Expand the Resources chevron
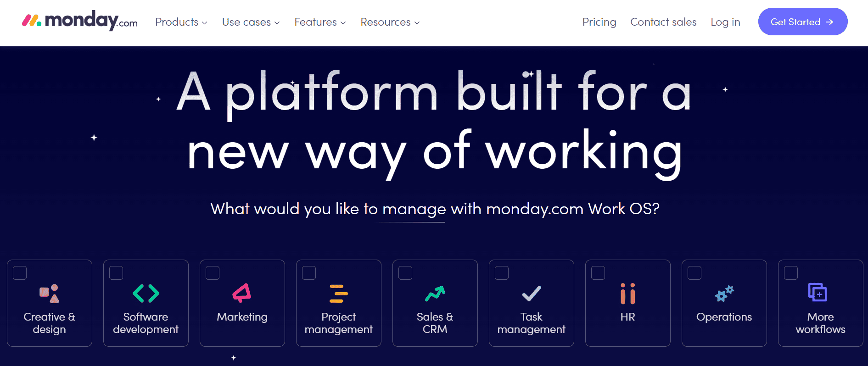The image size is (868, 366). coord(417,23)
